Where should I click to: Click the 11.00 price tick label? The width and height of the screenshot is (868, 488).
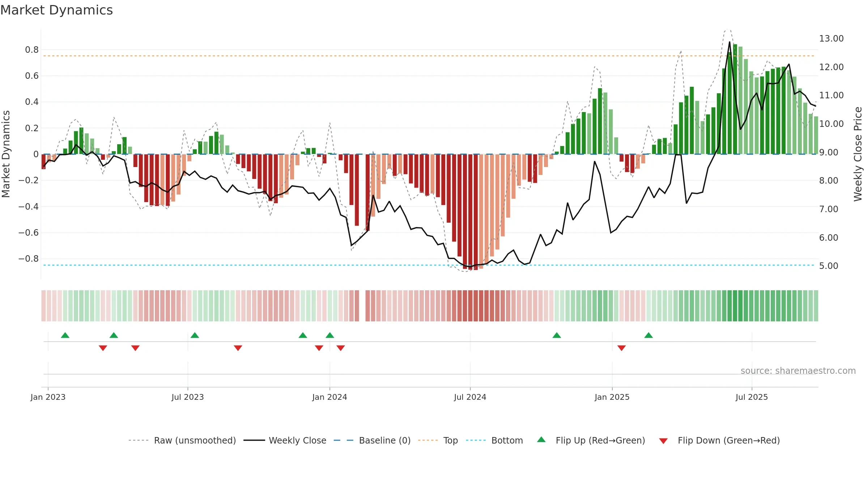831,95
